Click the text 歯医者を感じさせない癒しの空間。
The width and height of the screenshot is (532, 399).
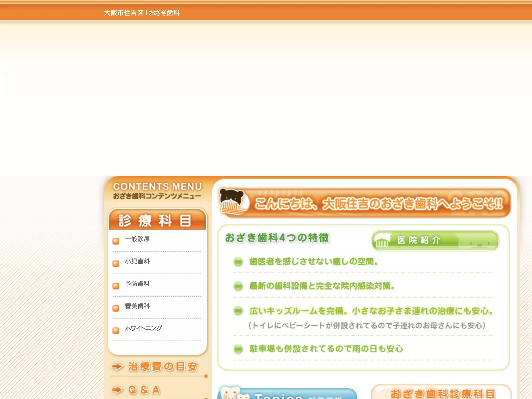tap(314, 262)
